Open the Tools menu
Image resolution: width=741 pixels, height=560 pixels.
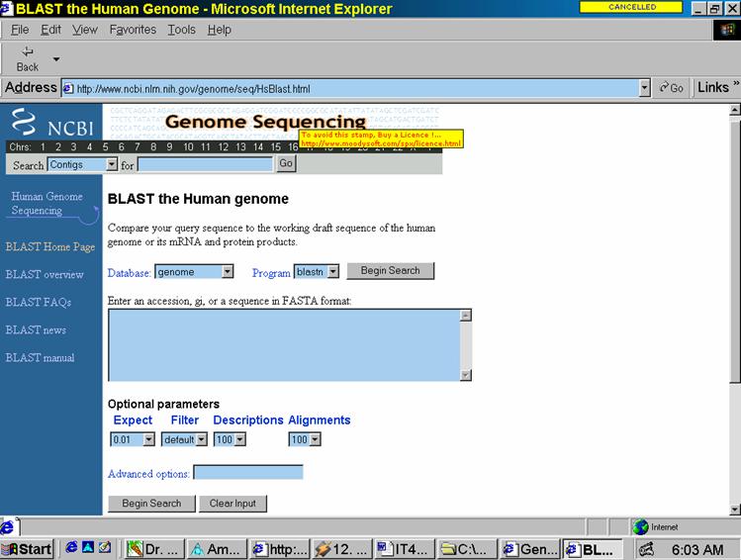pos(181,30)
